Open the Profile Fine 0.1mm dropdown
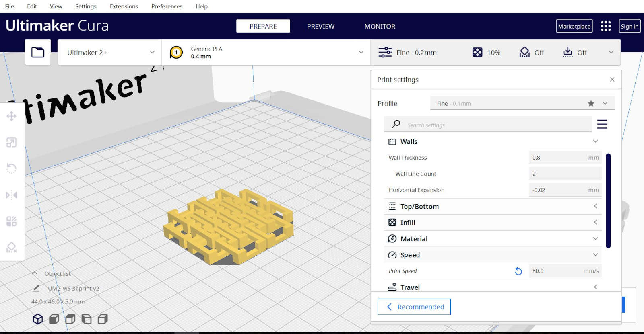 tap(522, 103)
